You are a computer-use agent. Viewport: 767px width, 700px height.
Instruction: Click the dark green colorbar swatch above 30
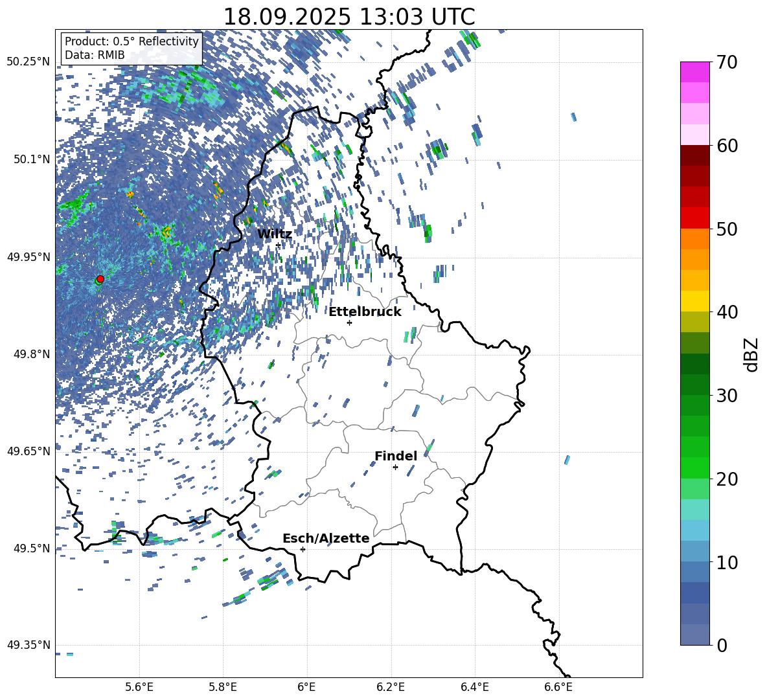click(695, 364)
